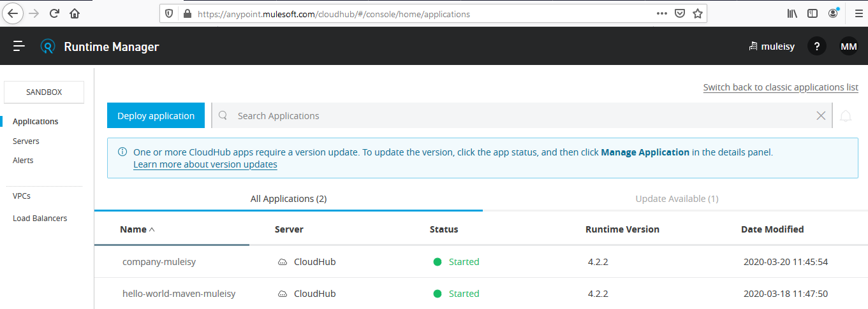Open page actions three-dot menu
This screenshot has width=868, height=309.
(x=662, y=13)
